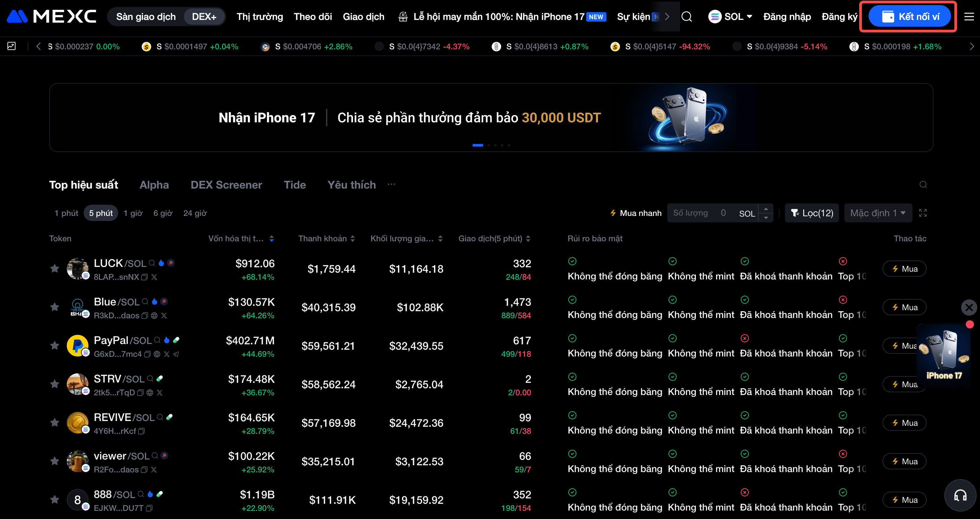980x519 pixels.
Task: Open the PayPal token Telegram icon
Action: coord(176,354)
